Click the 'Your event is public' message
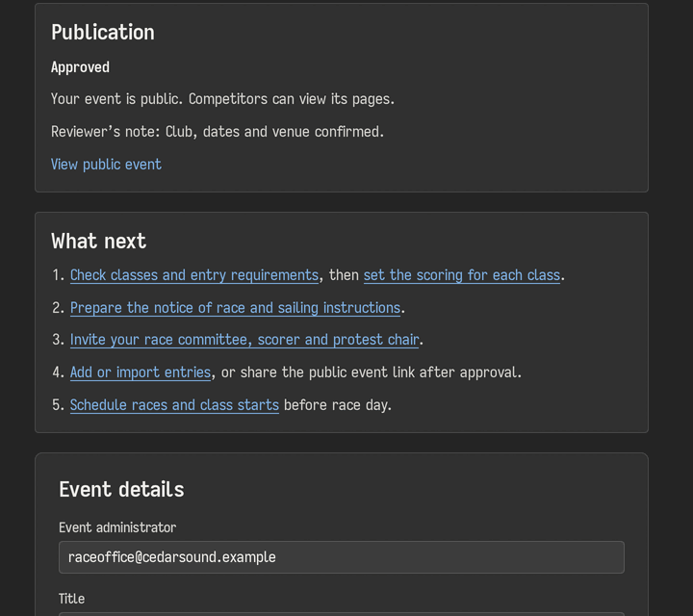The width and height of the screenshot is (693, 616). pos(222,99)
